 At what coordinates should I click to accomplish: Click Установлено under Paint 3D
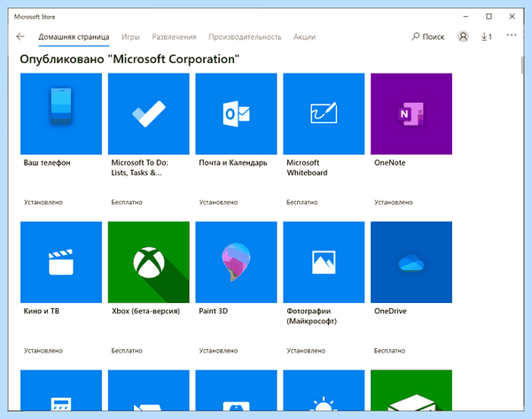tap(218, 351)
